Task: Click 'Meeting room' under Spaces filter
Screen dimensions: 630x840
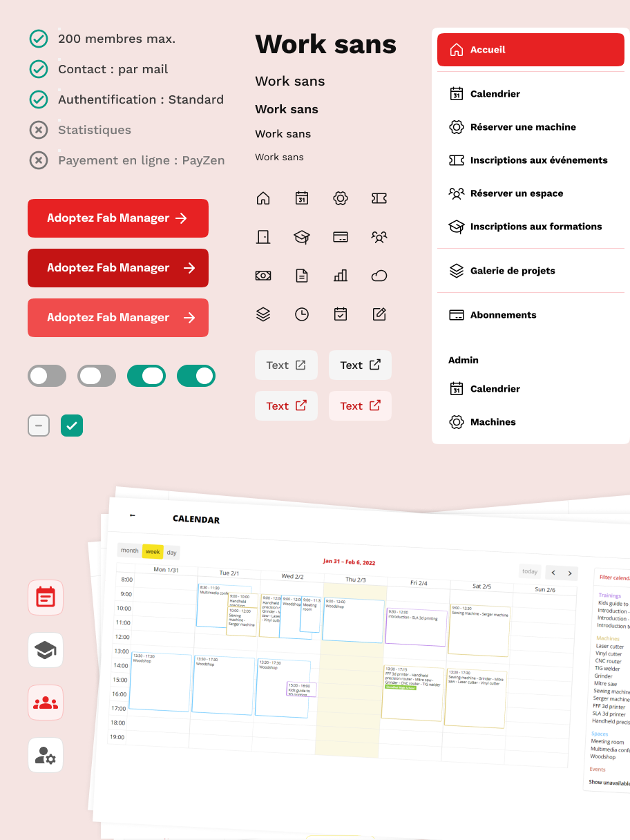Action: [x=607, y=742]
